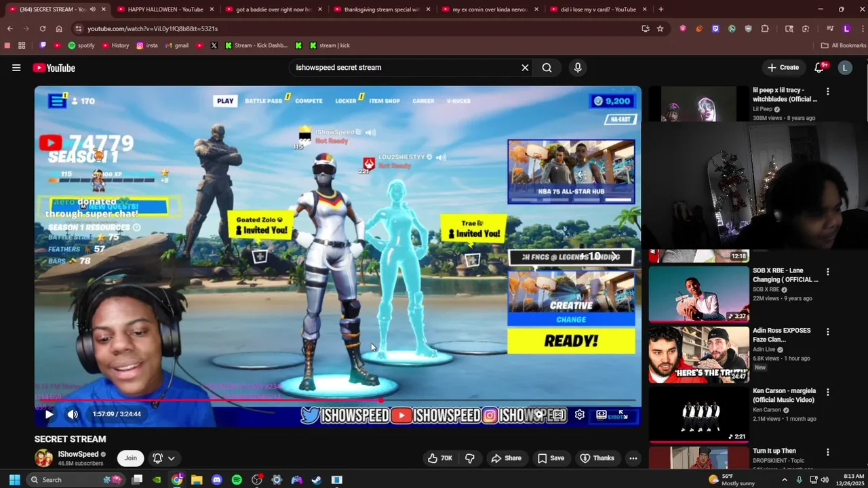868x488 pixels.
Task: Dislike the SECRET STREAM video
Action: click(x=469, y=458)
